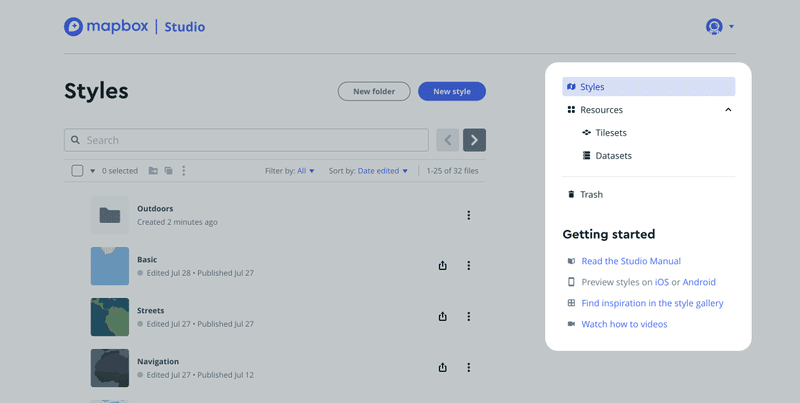
Task: Open the account avatar menu
Action: (719, 27)
